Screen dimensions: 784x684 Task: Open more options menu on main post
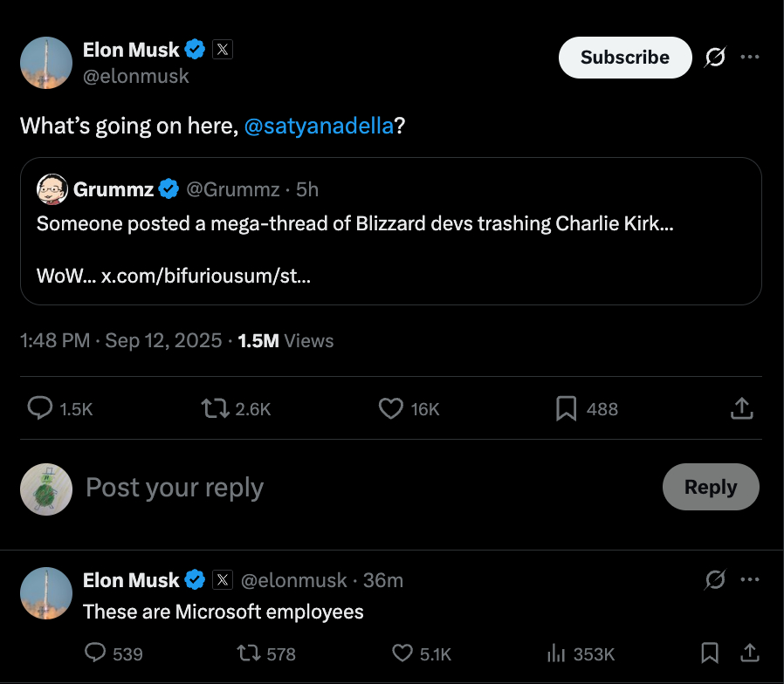[x=749, y=58]
